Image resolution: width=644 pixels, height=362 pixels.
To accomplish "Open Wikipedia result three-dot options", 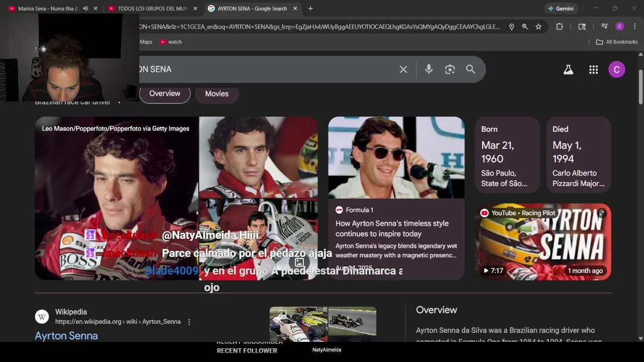I will coord(189,322).
